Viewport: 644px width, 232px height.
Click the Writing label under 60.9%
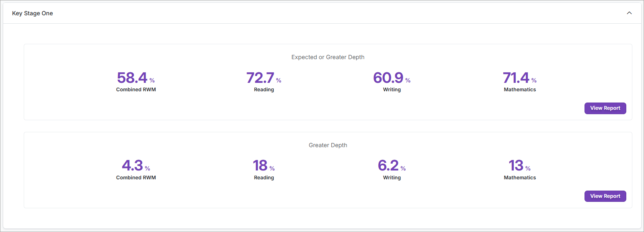(392, 90)
